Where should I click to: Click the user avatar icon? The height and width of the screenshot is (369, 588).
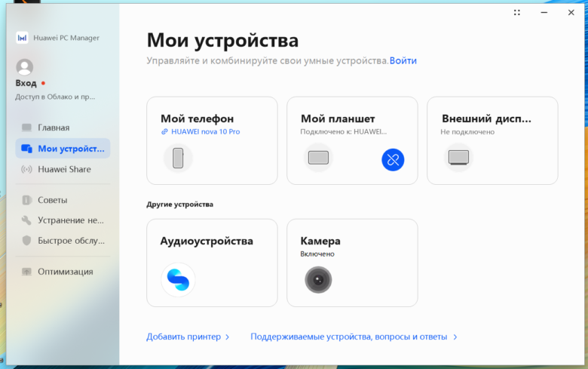25,67
